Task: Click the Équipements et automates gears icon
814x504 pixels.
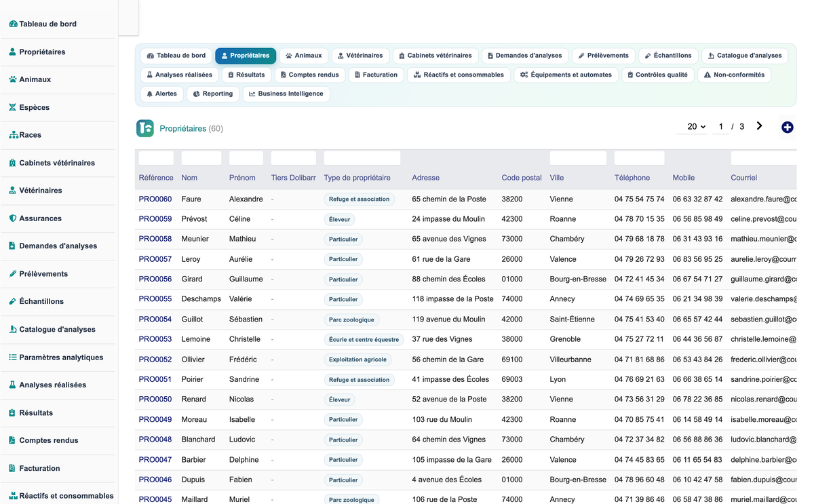Action: pos(524,75)
